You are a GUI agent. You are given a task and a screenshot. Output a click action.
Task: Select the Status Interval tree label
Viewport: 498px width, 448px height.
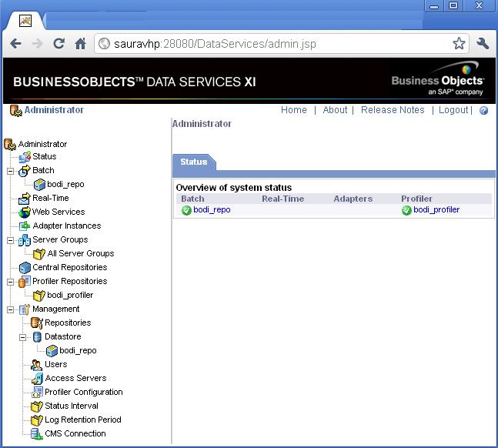[72, 406]
